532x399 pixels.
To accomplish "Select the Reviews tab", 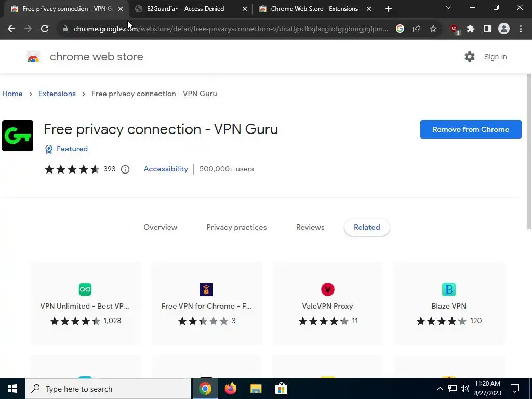I will coord(310,228).
